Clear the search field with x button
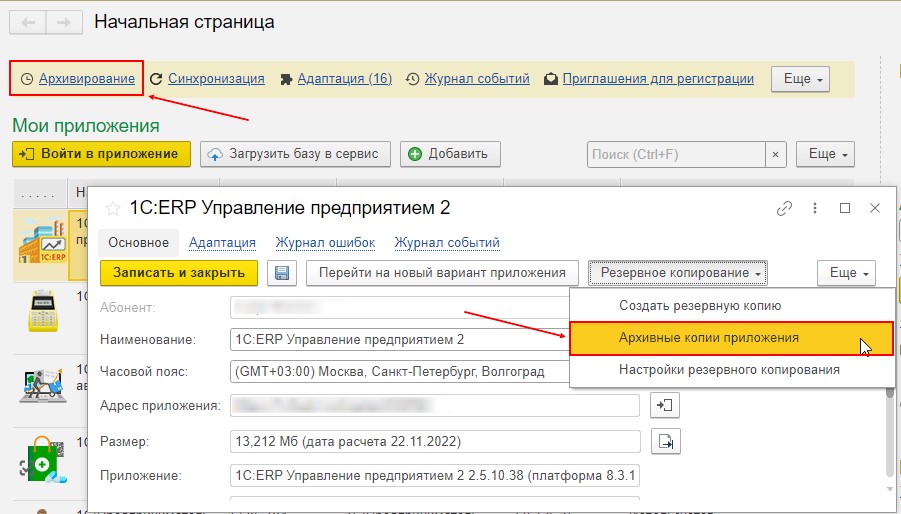The height and width of the screenshot is (514, 901). [776, 154]
